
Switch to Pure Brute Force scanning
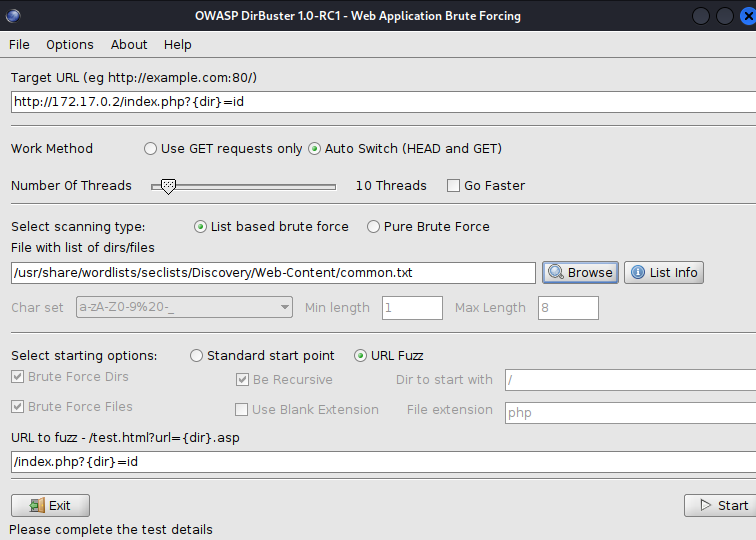tap(374, 227)
